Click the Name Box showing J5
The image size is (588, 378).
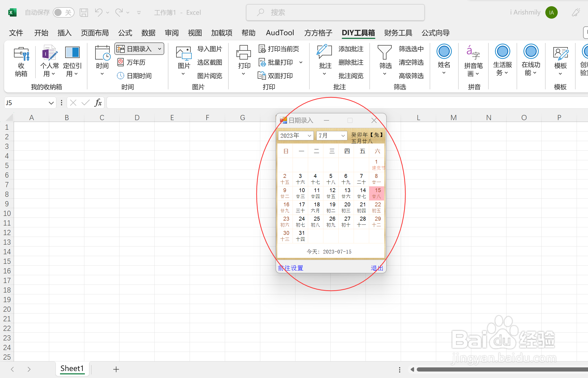coord(26,103)
